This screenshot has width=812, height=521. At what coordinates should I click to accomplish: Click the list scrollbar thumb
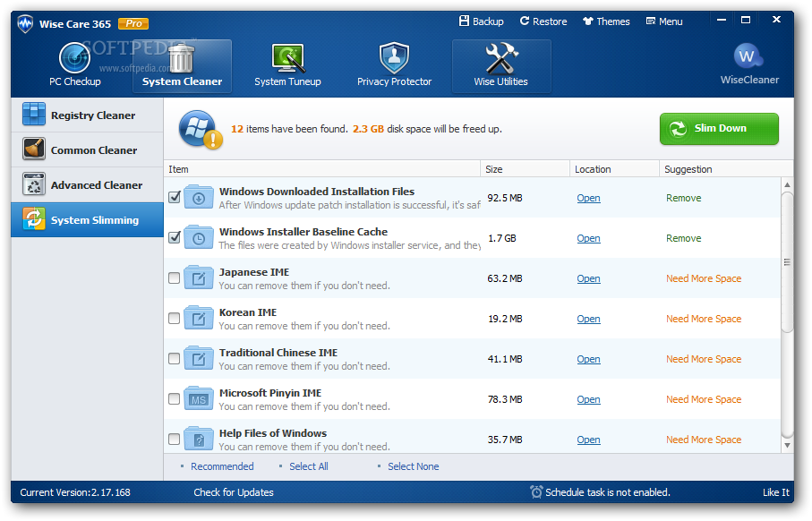[787, 262]
